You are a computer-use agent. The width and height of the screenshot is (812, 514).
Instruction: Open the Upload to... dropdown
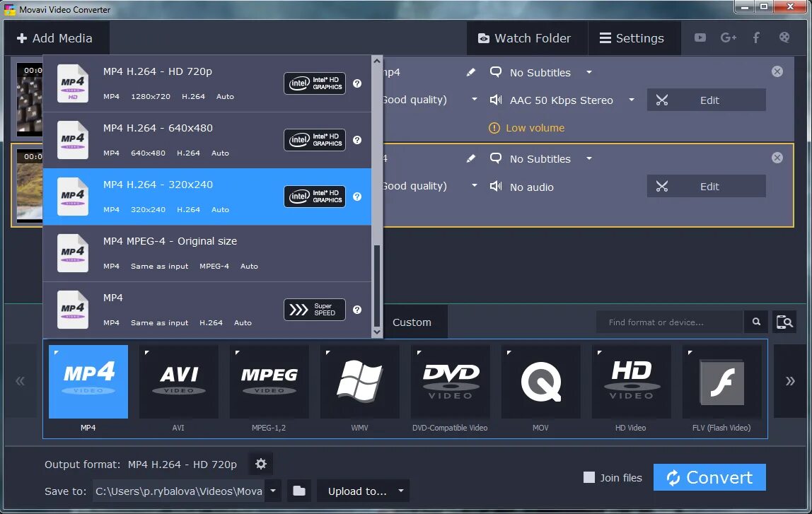[363, 491]
